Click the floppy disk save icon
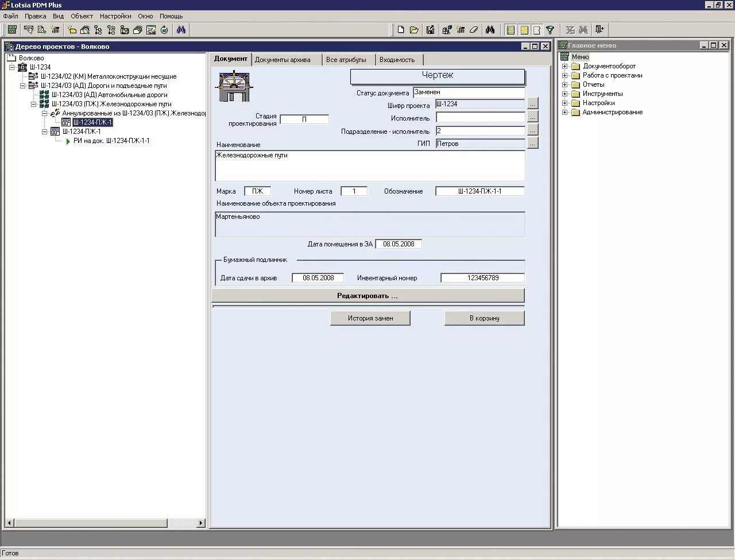Image resolution: width=735 pixels, height=560 pixels. 431,30
